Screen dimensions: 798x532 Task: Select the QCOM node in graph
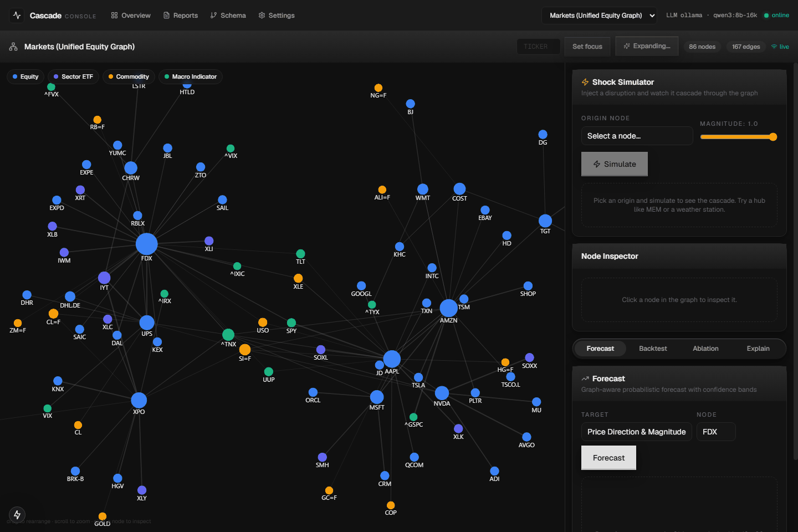(x=415, y=457)
